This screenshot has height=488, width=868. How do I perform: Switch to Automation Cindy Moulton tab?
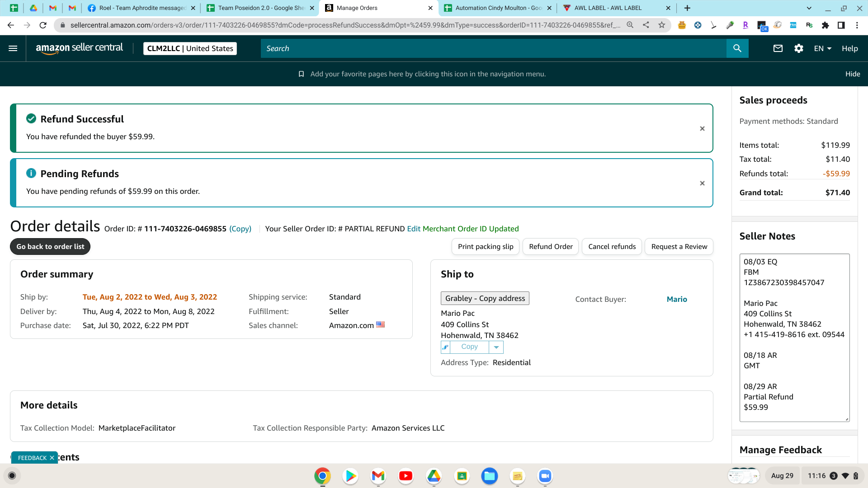pyautogui.click(x=498, y=8)
